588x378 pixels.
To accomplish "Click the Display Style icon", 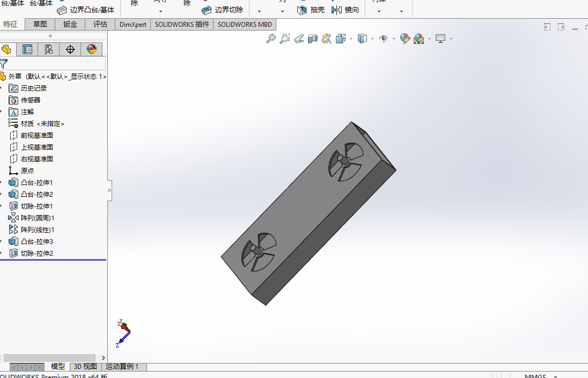I will click(x=362, y=39).
